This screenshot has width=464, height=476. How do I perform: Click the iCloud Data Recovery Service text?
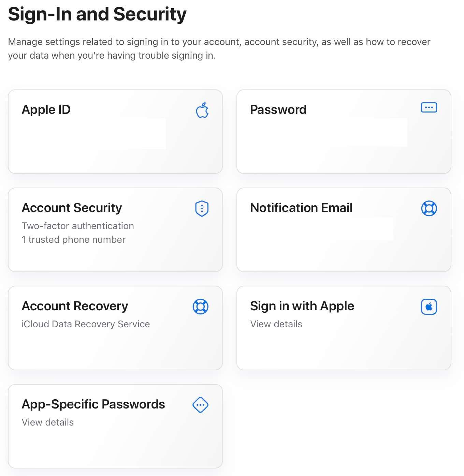point(86,324)
